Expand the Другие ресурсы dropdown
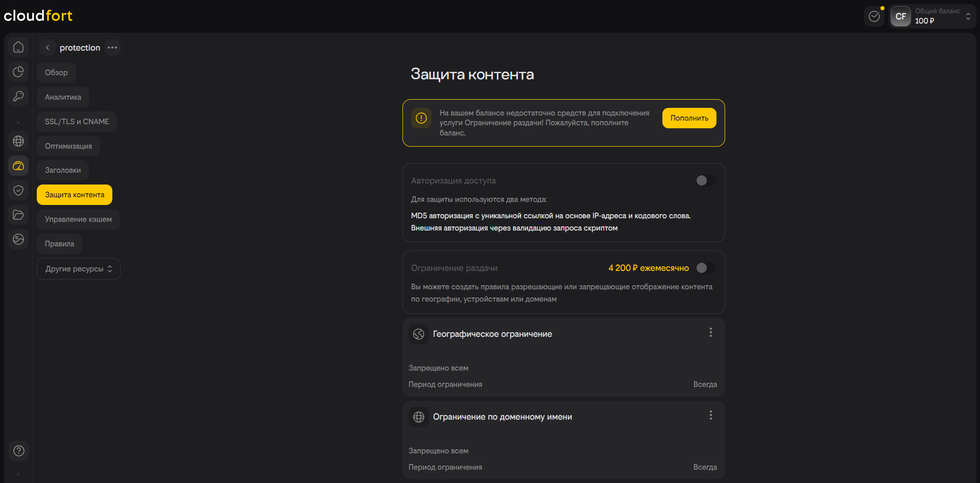The width and height of the screenshot is (980, 483). coord(79,269)
